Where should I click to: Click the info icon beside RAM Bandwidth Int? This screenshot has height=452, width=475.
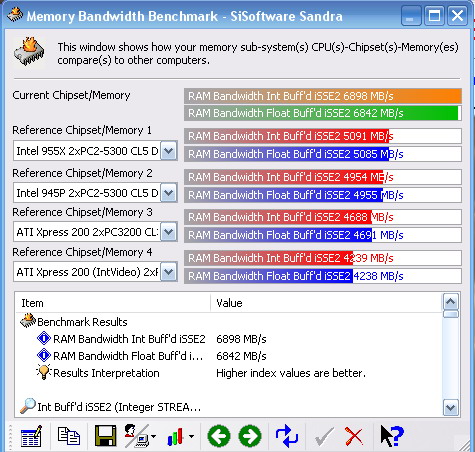(44, 338)
